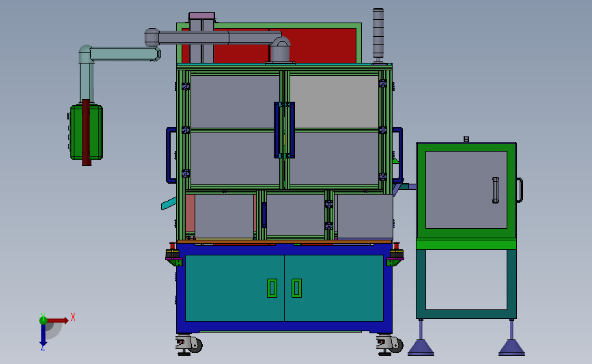
Task: Select the central blue double-door handles
Action: click(284, 130)
